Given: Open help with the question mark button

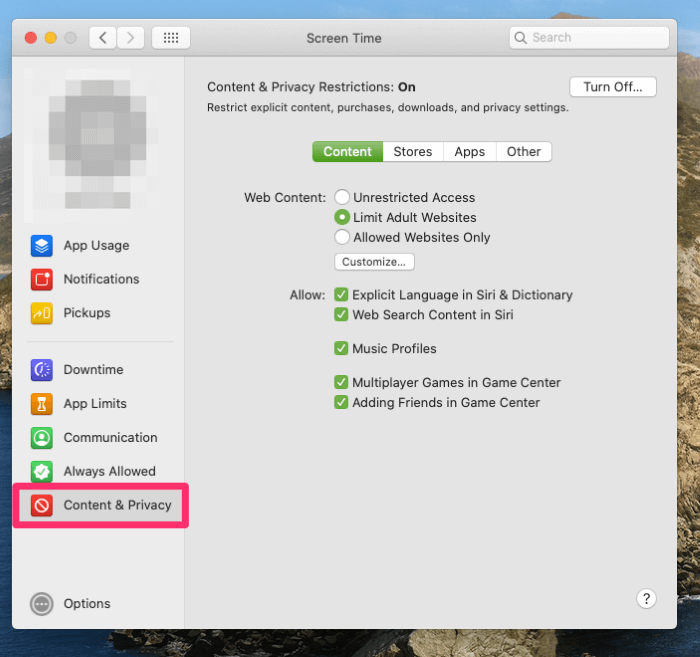Looking at the screenshot, I should [x=646, y=599].
